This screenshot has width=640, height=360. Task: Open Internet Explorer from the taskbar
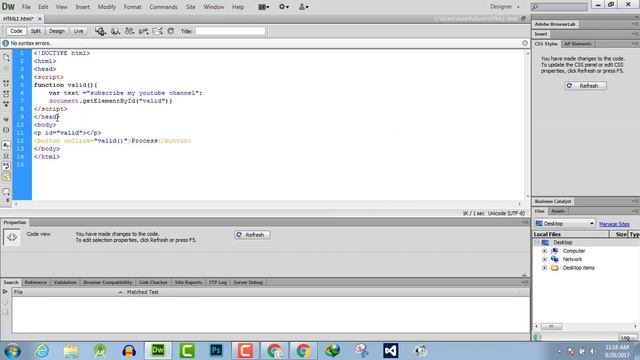[x=42, y=351]
